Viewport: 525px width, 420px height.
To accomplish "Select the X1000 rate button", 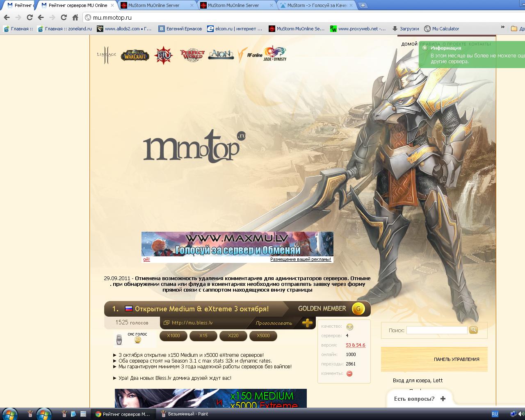I will tap(173, 336).
